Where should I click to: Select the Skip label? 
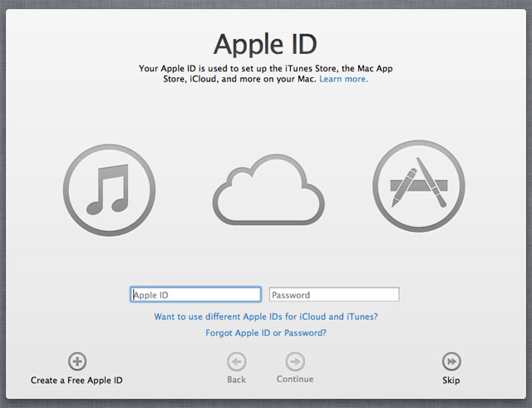pyautogui.click(x=451, y=381)
